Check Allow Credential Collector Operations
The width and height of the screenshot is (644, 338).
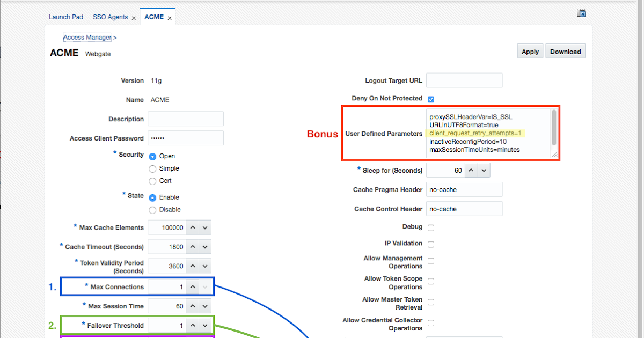(x=431, y=322)
